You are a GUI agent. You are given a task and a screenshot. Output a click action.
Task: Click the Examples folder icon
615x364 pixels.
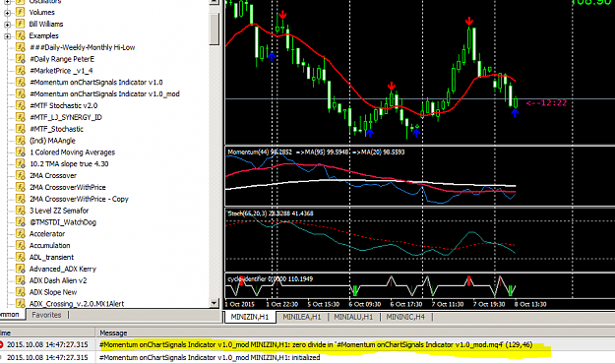[x=20, y=35]
